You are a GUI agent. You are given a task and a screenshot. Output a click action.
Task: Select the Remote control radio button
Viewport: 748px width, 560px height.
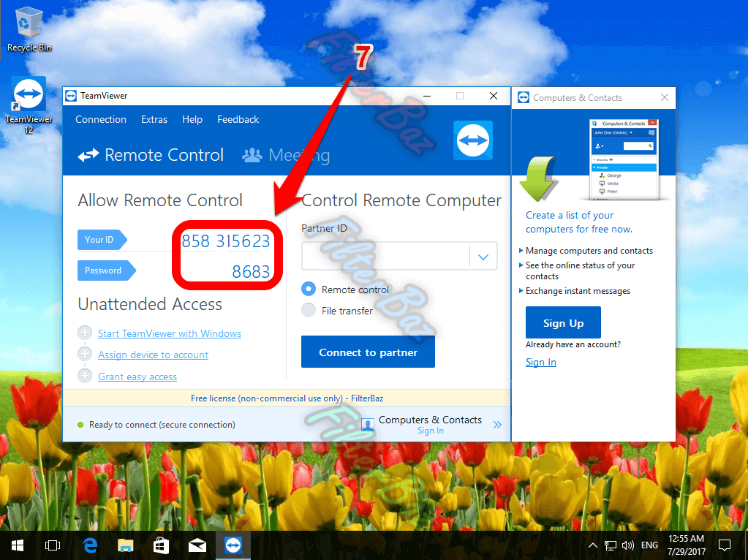coord(308,289)
